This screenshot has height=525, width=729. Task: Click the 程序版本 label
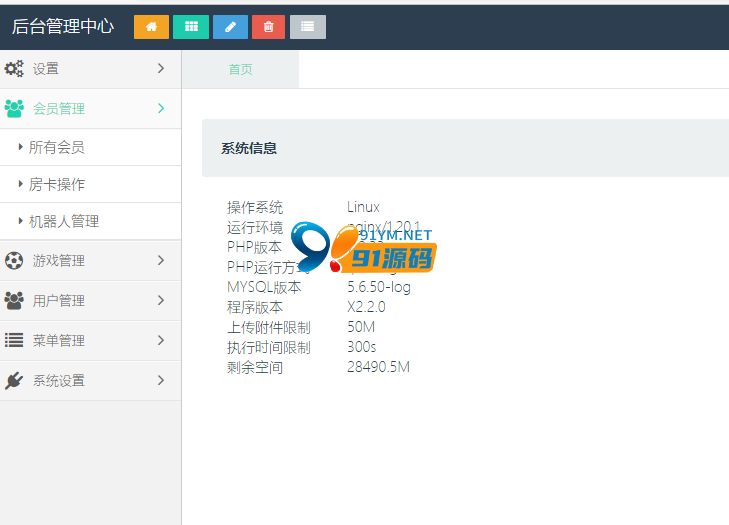tap(255, 307)
